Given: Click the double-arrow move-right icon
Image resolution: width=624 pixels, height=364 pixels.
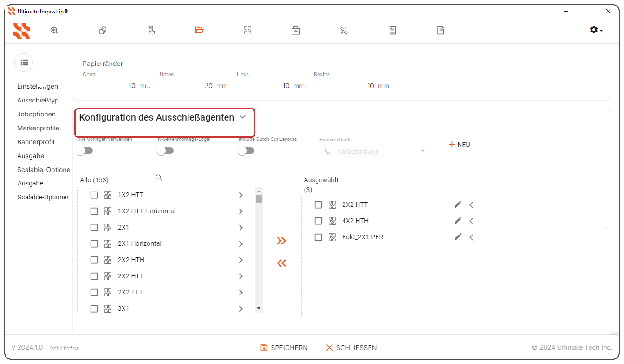Looking at the screenshot, I should pos(281,241).
